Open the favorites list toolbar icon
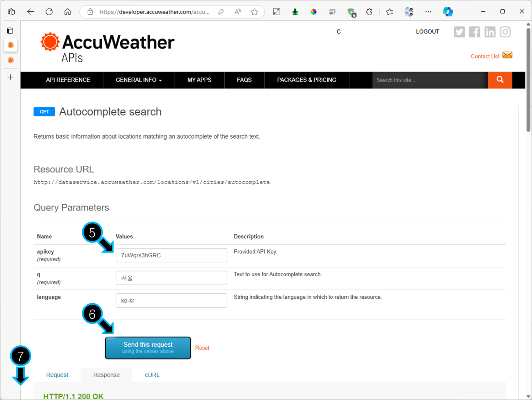The height and width of the screenshot is (400, 532). (x=390, y=12)
